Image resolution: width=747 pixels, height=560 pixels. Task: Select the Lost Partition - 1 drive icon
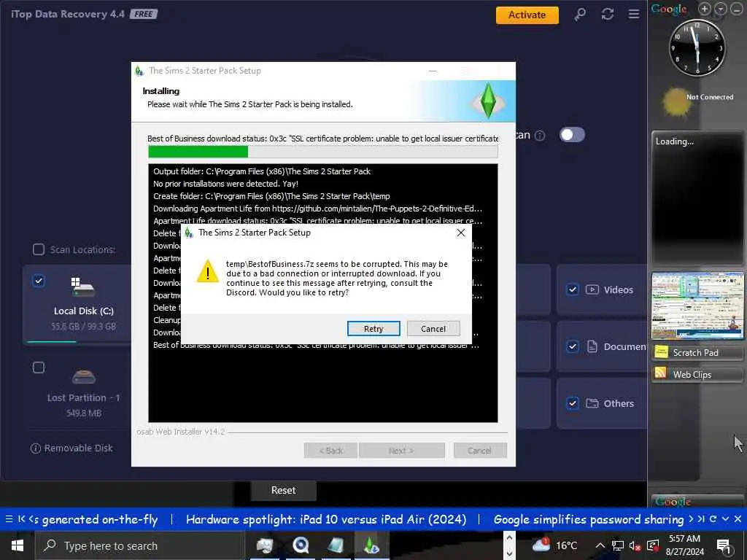84,377
